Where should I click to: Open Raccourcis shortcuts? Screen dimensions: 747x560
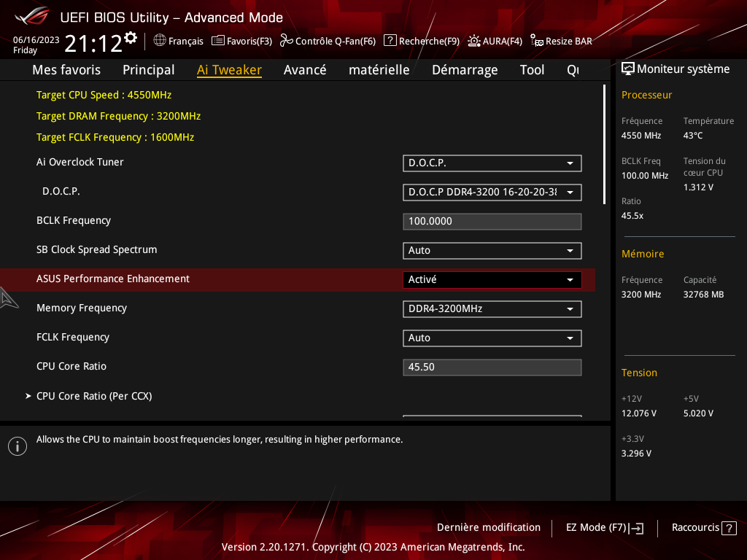pyautogui.click(x=704, y=528)
